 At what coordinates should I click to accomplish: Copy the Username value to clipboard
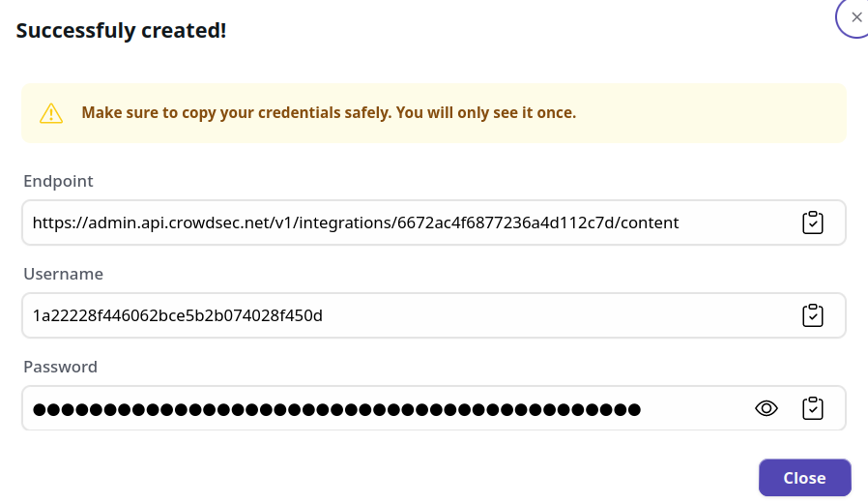click(813, 315)
